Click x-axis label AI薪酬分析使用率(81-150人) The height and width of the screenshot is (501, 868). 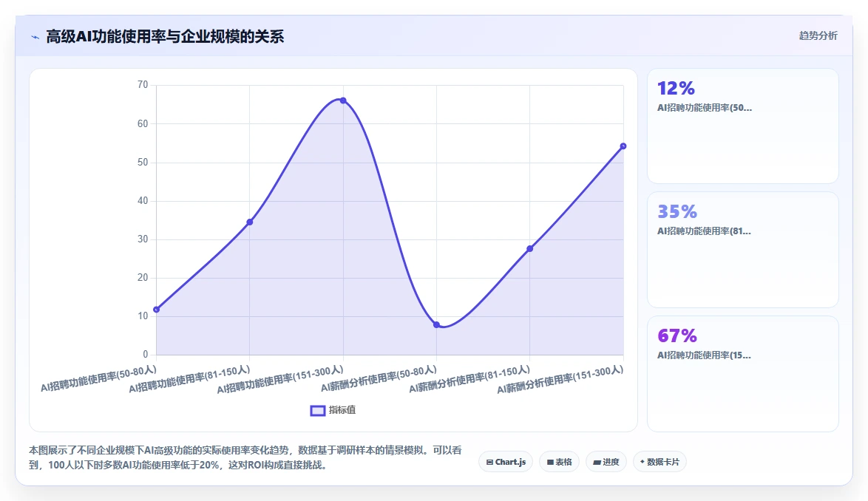point(469,379)
